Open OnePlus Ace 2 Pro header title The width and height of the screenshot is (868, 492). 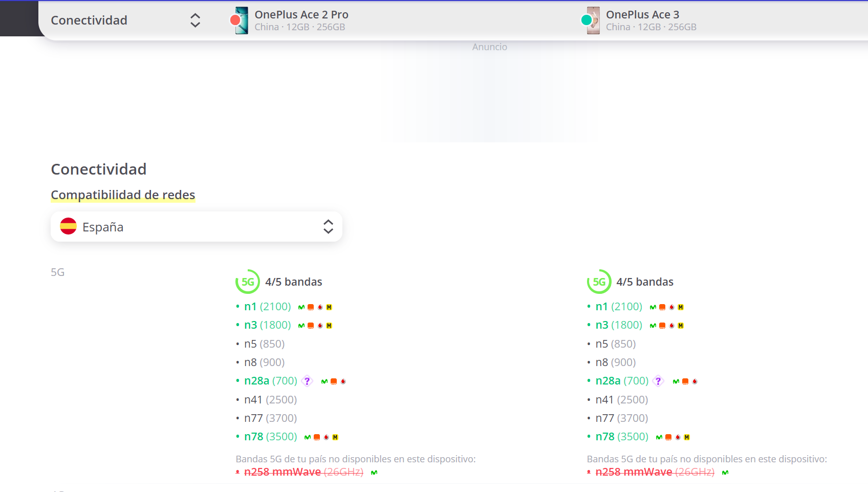coord(301,15)
